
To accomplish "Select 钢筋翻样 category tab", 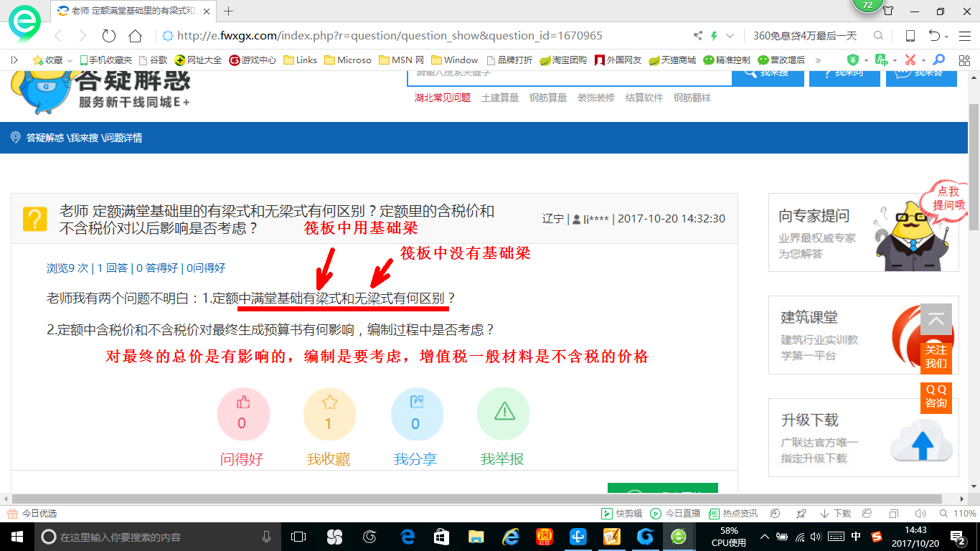I will (x=692, y=98).
